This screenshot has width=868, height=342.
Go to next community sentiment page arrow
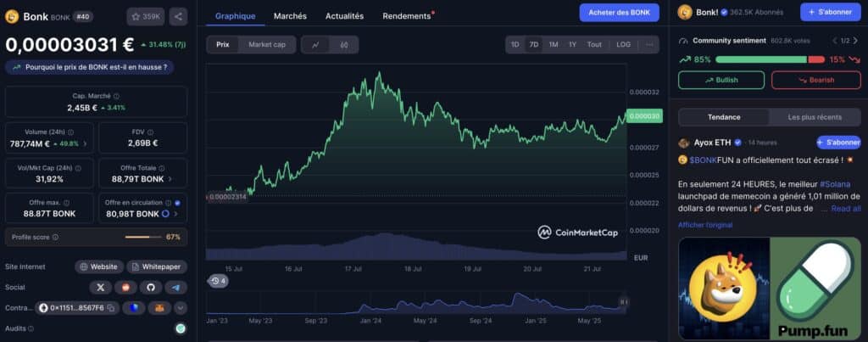pyautogui.click(x=857, y=41)
